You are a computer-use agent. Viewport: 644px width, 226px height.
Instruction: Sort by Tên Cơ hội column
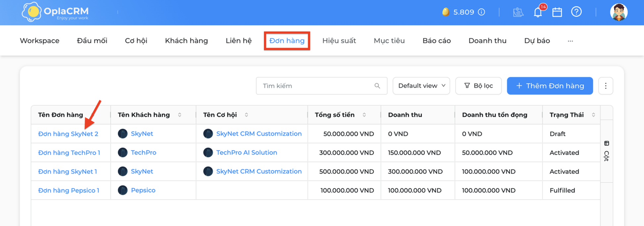246,115
